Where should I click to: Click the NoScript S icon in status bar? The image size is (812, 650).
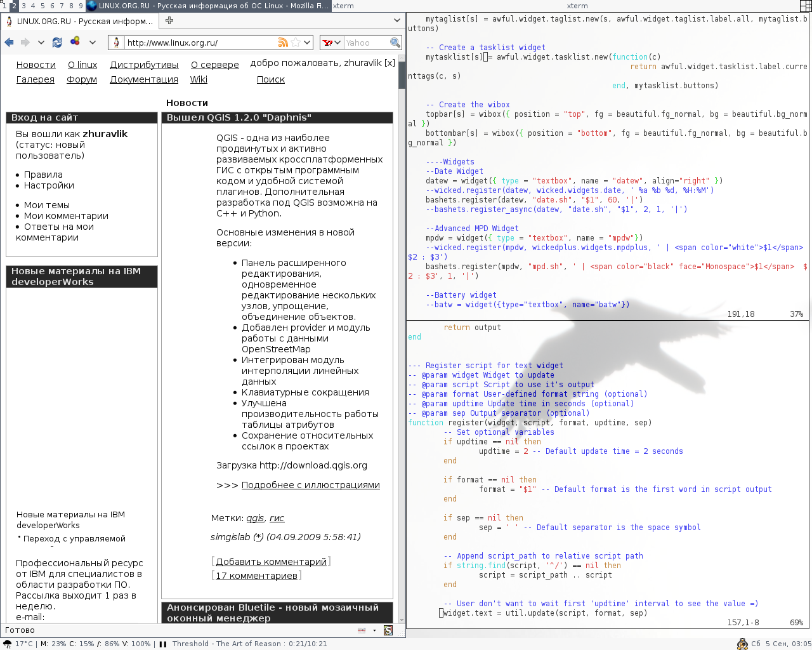coord(388,630)
